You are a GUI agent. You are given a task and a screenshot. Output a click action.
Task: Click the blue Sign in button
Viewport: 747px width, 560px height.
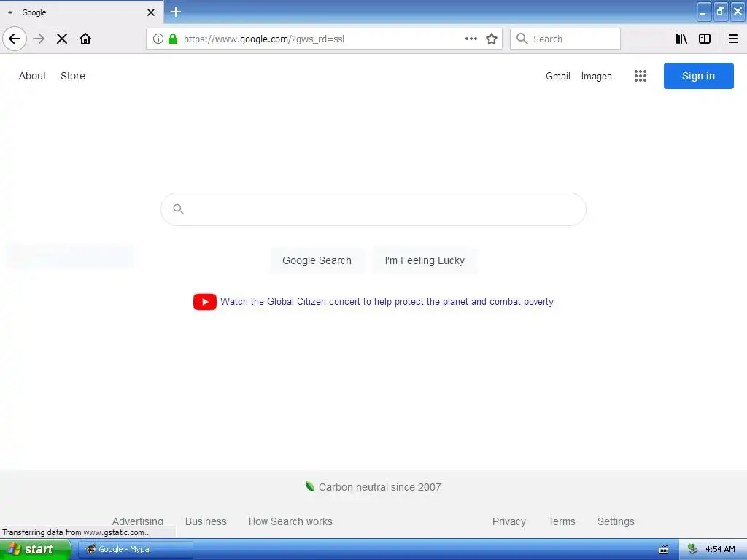click(x=698, y=76)
